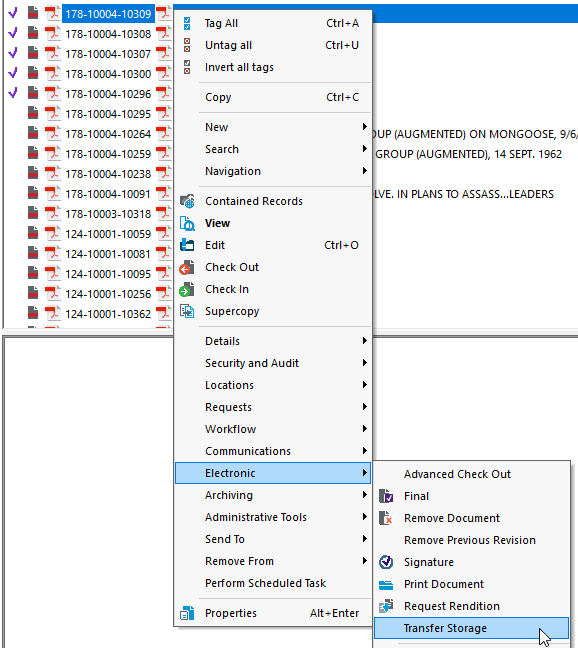Screen dimensions: 578x648
Task: Click PDF icon right of record 124-10001-10095
Action: pyautogui.click(x=164, y=273)
